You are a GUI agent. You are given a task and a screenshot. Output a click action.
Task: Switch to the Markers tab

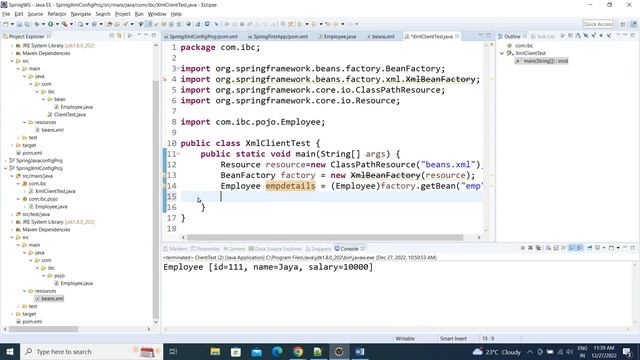click(x=176, y=249)
